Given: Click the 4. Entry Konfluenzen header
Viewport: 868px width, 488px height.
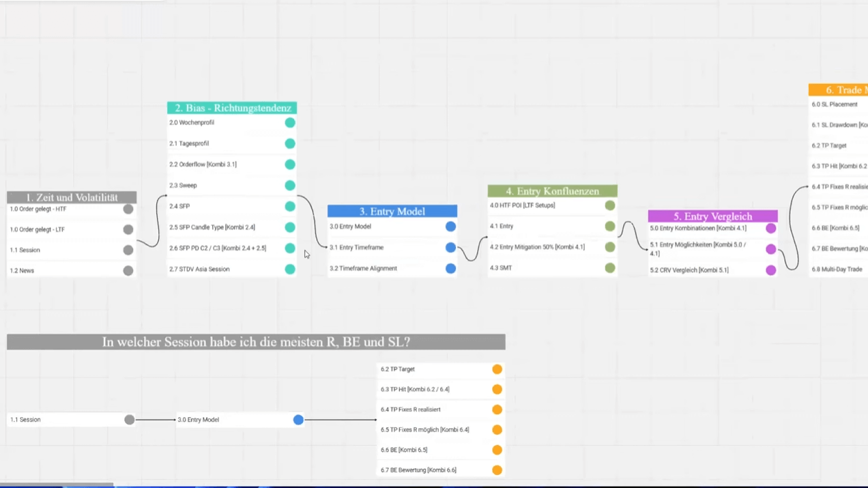Looking at the screenshot, I should 552,191.
